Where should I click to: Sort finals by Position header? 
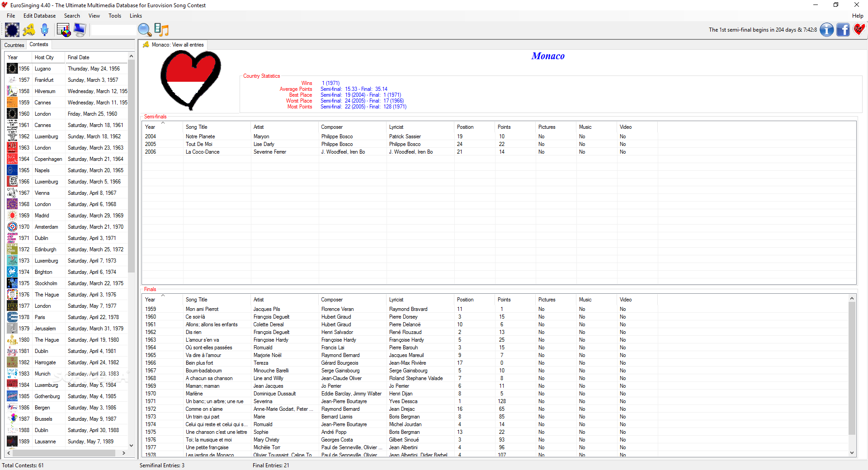coord(474,300)
